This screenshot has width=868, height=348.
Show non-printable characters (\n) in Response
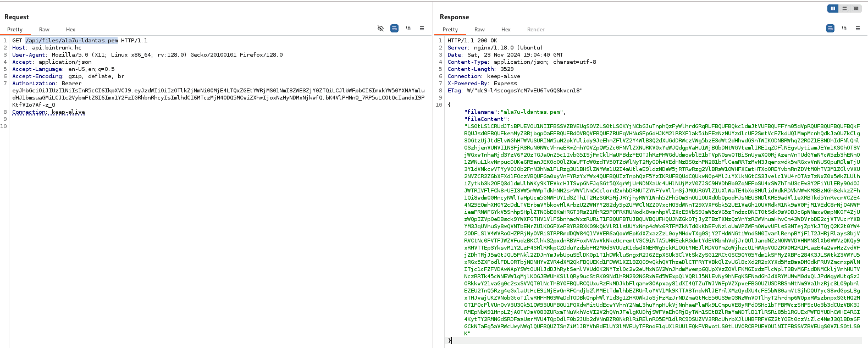844,29
